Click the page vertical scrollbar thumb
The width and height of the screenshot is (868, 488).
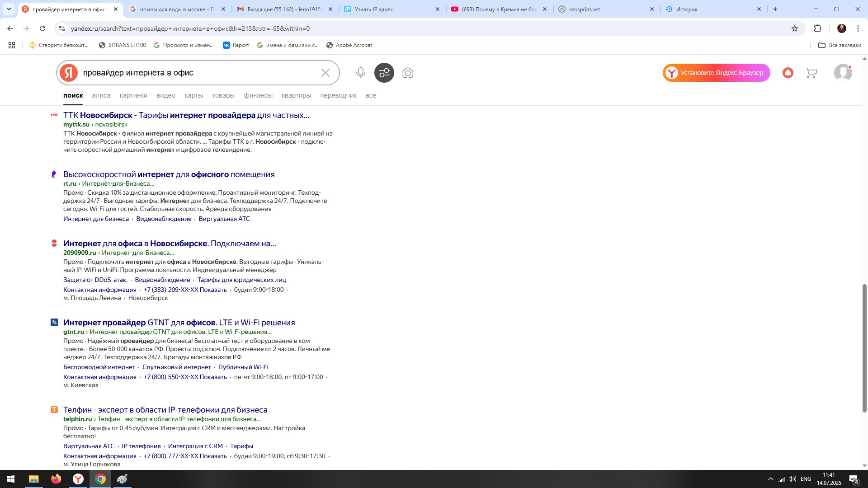864,348
